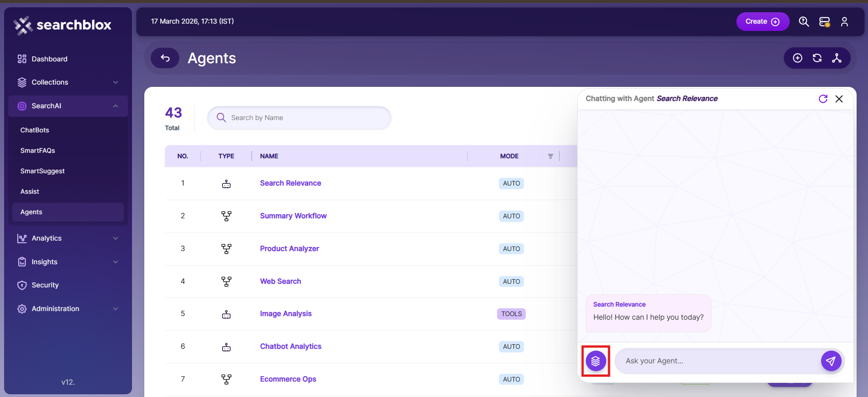Open the Chatbot Analytics agent link
The image size is (868, 397).
click(291, 347)
